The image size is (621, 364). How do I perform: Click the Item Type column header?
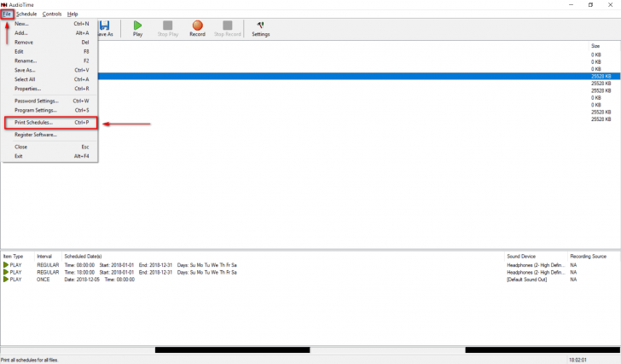(x=13, y=257)
